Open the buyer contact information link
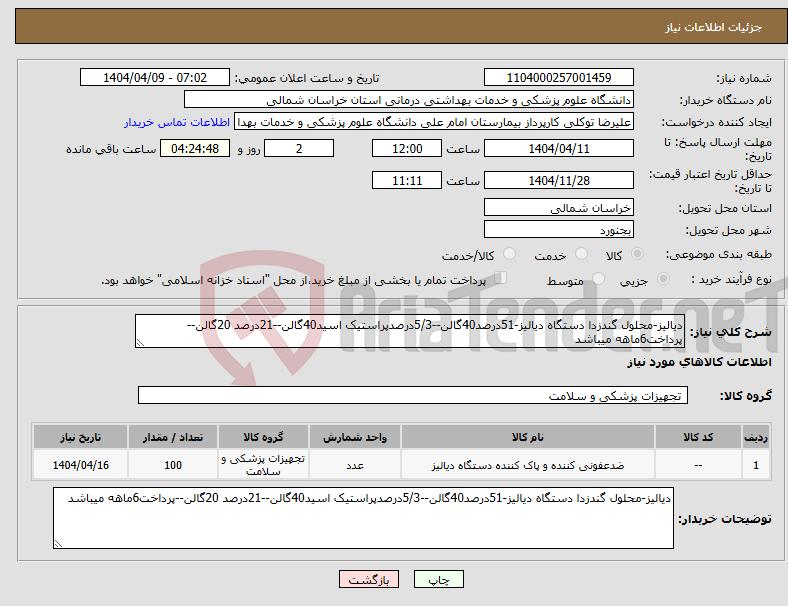 point(177,122)
